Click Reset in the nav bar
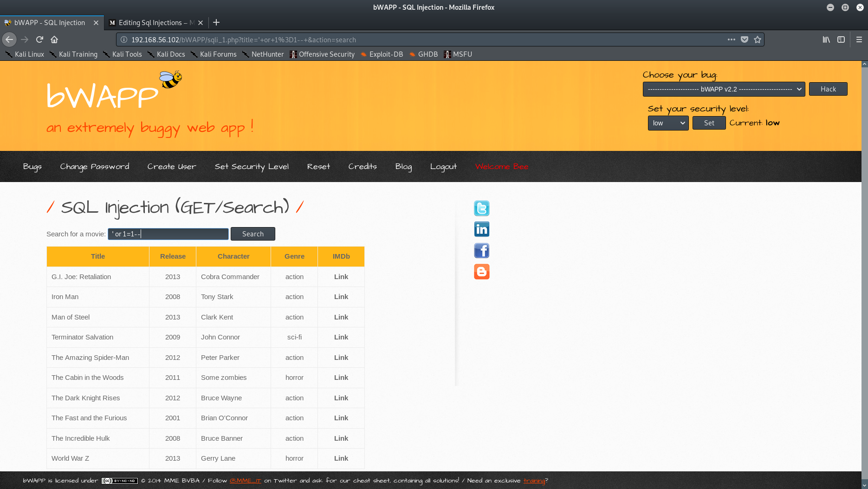Viewport: 868px width, 489px height. pos(318,166)
